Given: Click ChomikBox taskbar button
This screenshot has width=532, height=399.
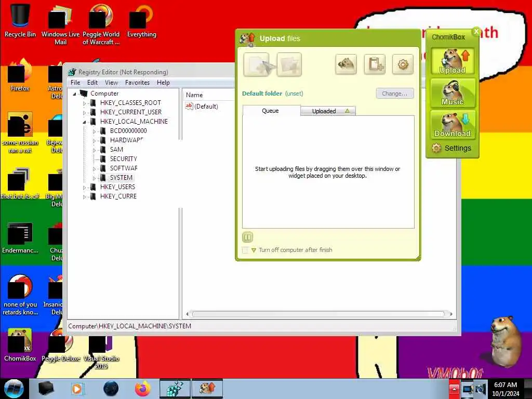Looking at the screenshot, I should (207, 389).
